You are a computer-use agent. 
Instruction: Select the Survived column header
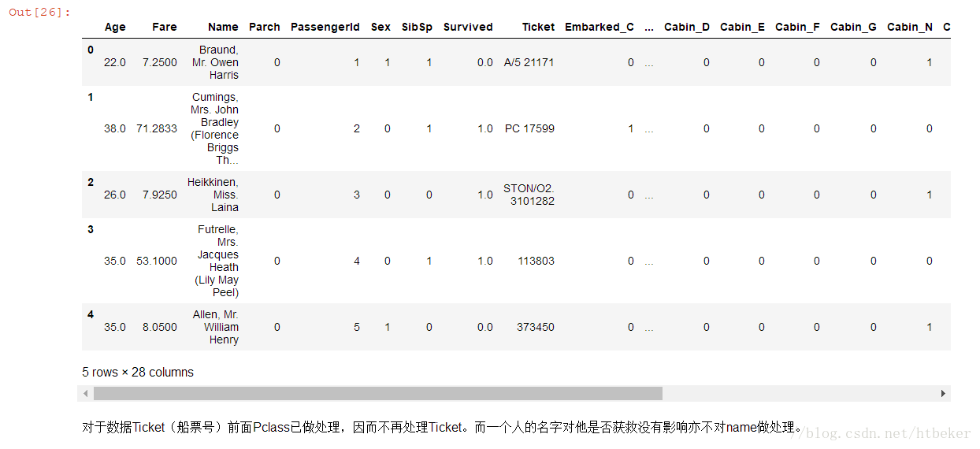point(468,27)
